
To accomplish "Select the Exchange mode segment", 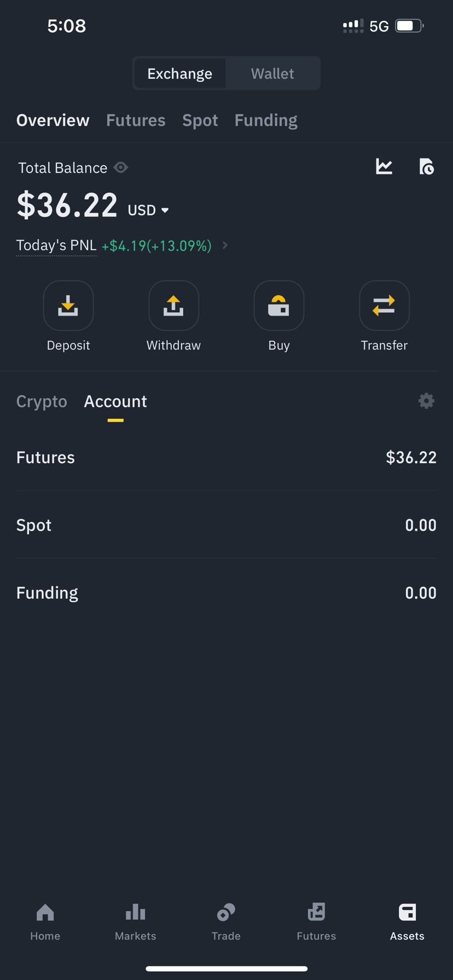I will [180, 73].
